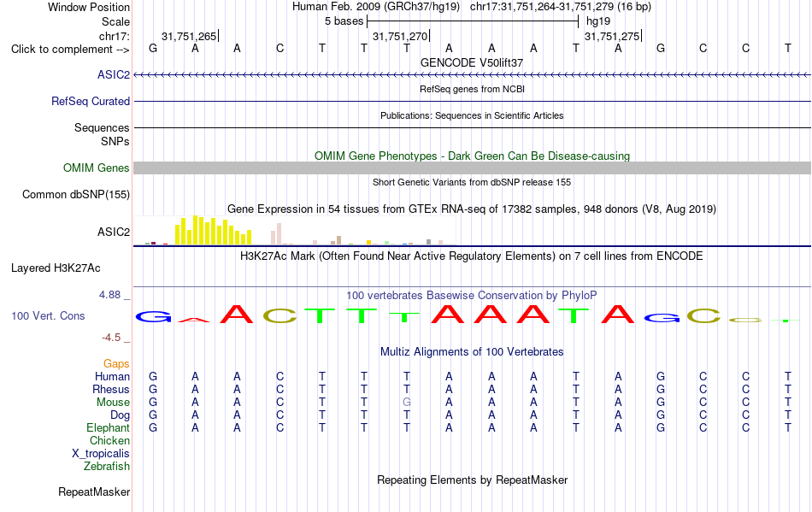Click the Publications: Sequences in Scientific Articles title
The height and width of the screenshot is (512, 812).
[x=472, y=115]
